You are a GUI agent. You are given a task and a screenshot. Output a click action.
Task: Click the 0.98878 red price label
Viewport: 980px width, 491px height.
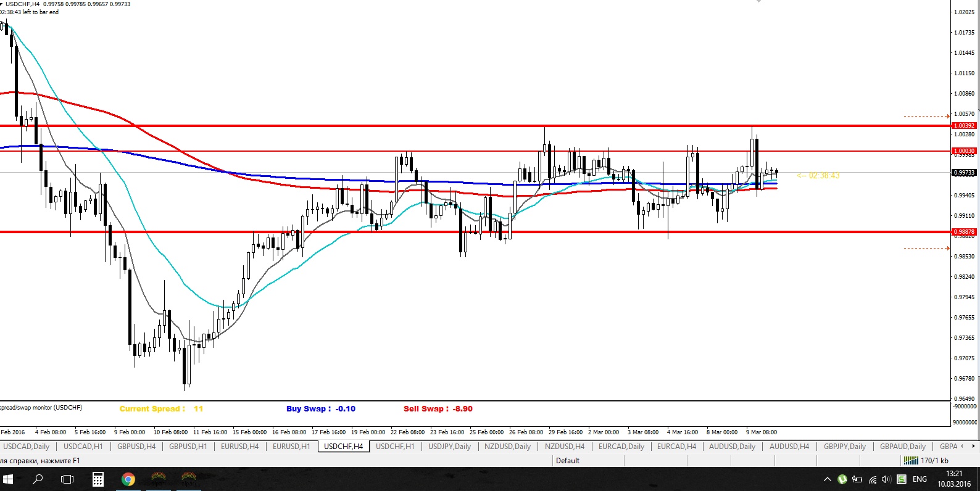[964, 232]
